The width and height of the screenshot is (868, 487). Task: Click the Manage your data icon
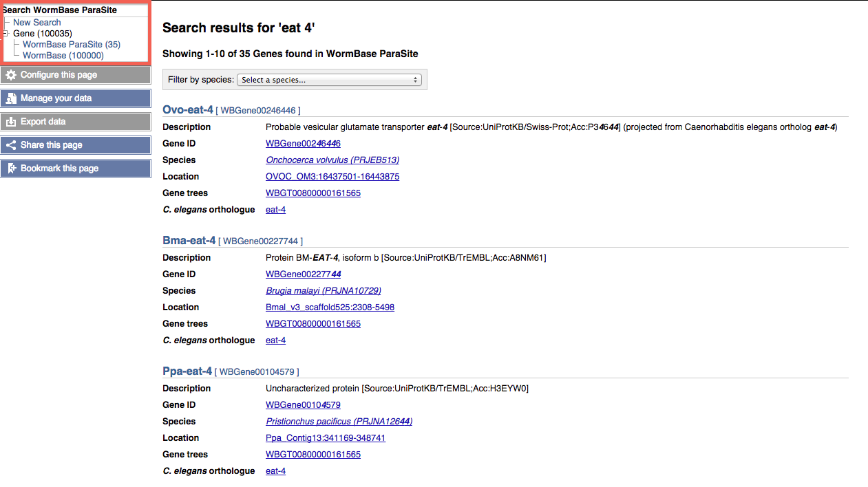(11, 98)
